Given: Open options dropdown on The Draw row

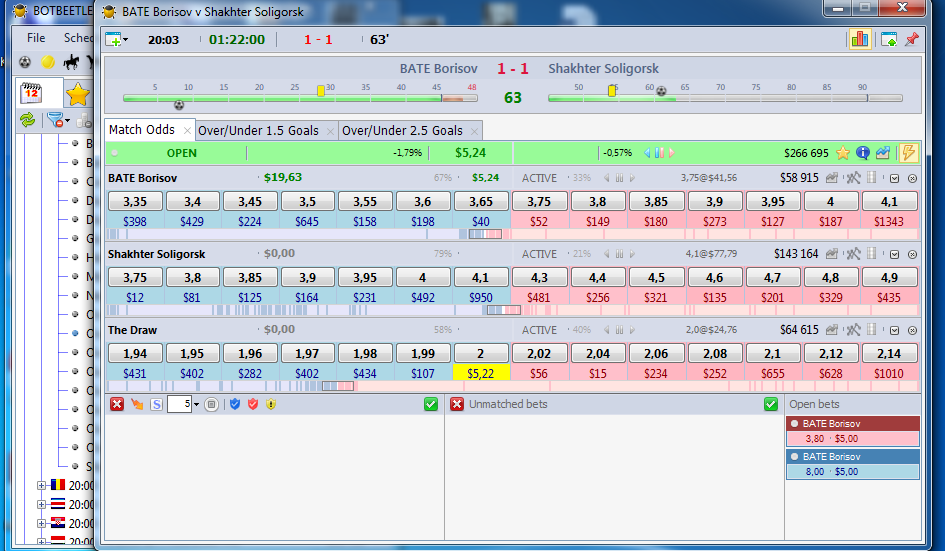Looking at the screenshot, I should (x=894, y=330).
